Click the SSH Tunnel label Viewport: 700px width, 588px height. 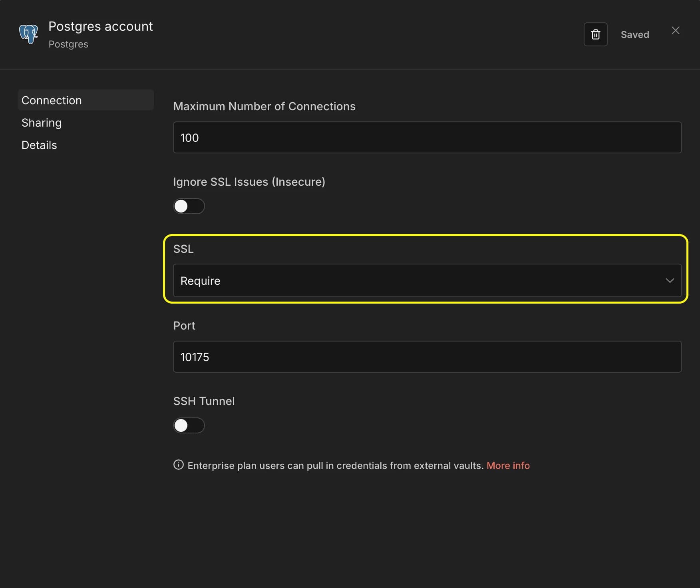click(204, 401)
